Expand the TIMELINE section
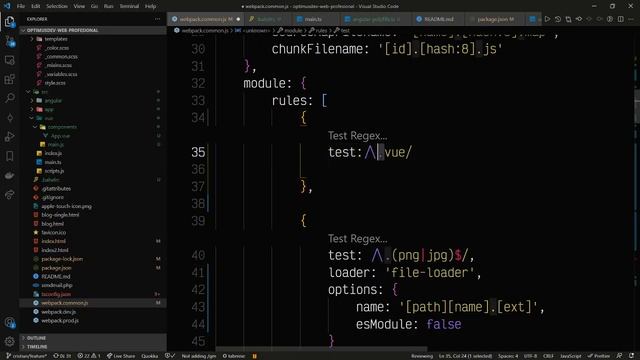The height and width of the screenshot is (360, 640). (x=37, y=347)
